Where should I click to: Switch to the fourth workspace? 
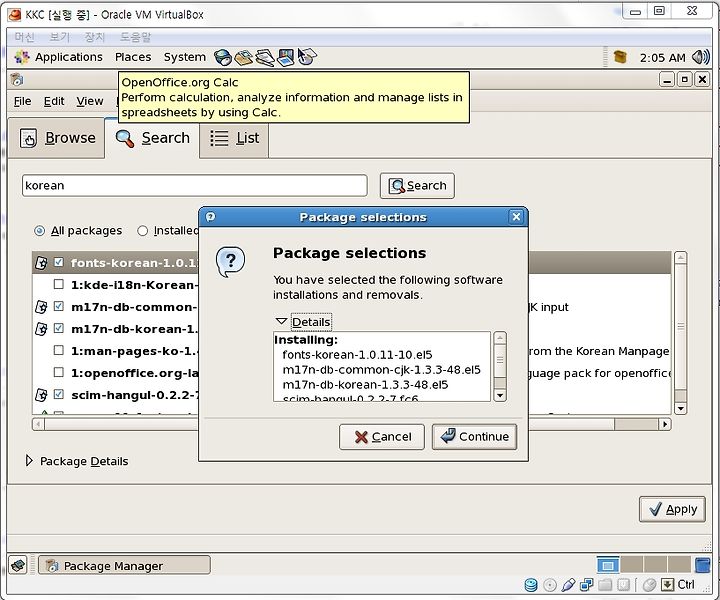pyautogui.click(x=679, y=565)
